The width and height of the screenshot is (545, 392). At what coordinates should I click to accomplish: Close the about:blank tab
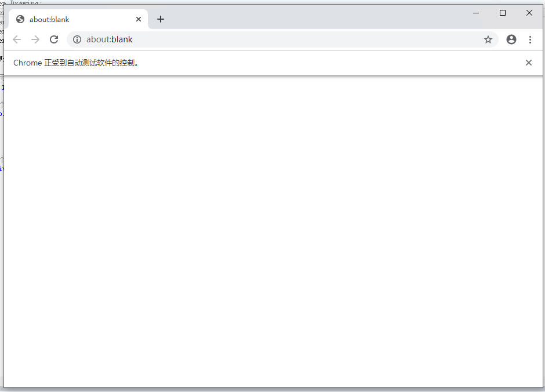pos(139,19)
